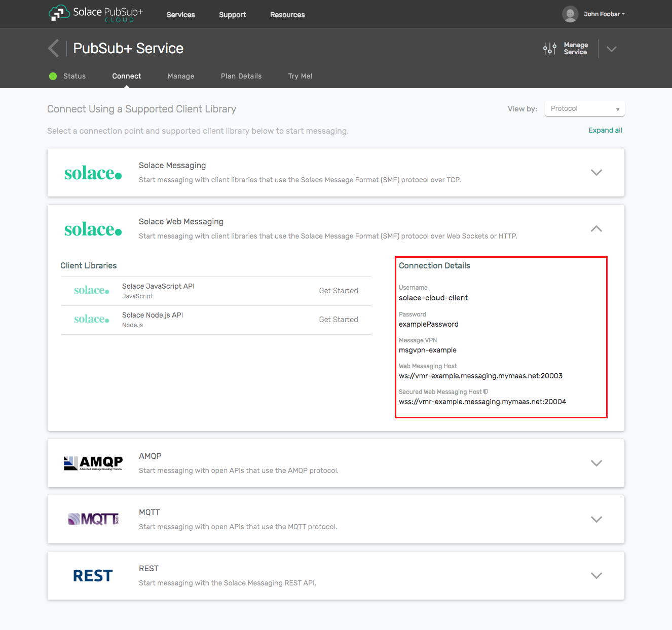
Task: Click the AMQP protocol logo
Action: [x=93, y=463]
